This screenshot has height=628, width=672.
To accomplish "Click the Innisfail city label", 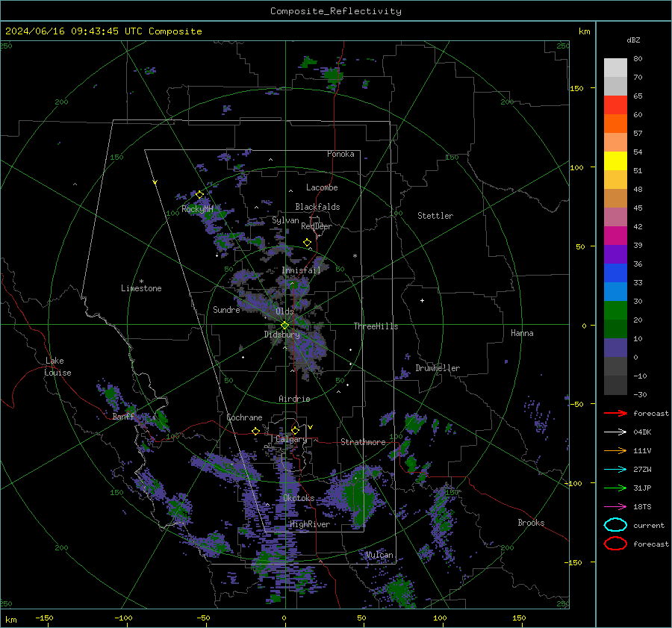I will (301, 270).
